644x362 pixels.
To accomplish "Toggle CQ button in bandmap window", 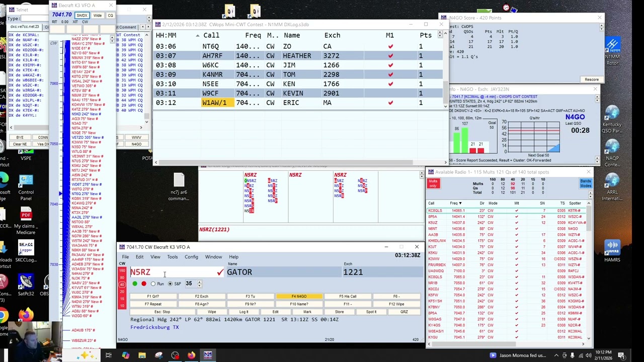I will (110, 15).
